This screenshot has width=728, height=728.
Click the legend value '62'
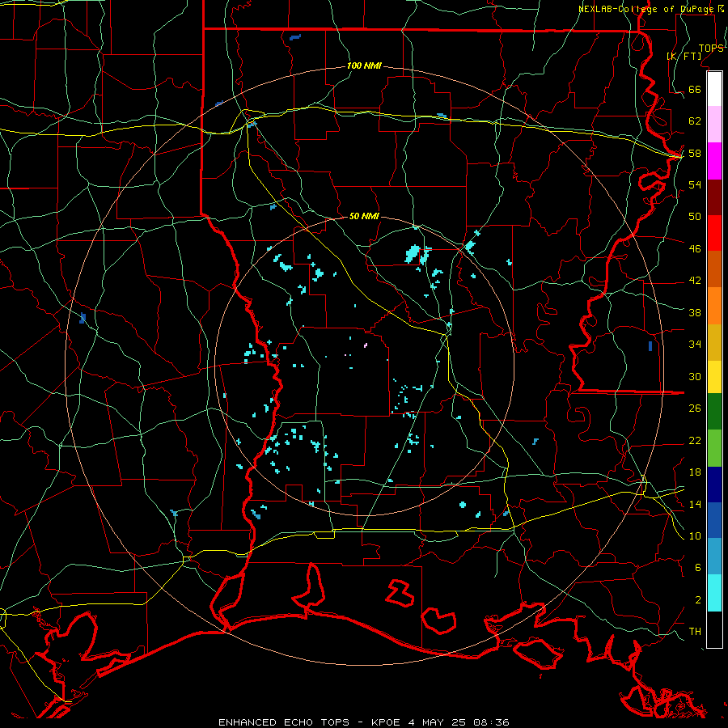(x=695, y=121)
